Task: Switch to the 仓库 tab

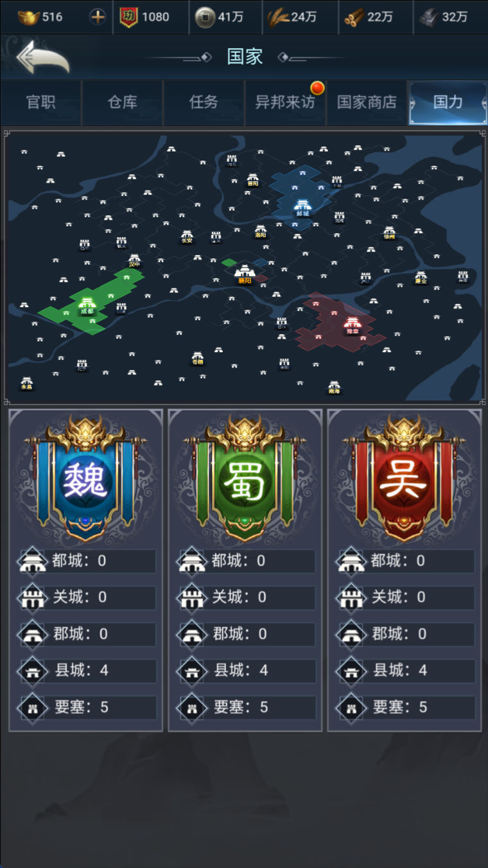Action: 123,103
